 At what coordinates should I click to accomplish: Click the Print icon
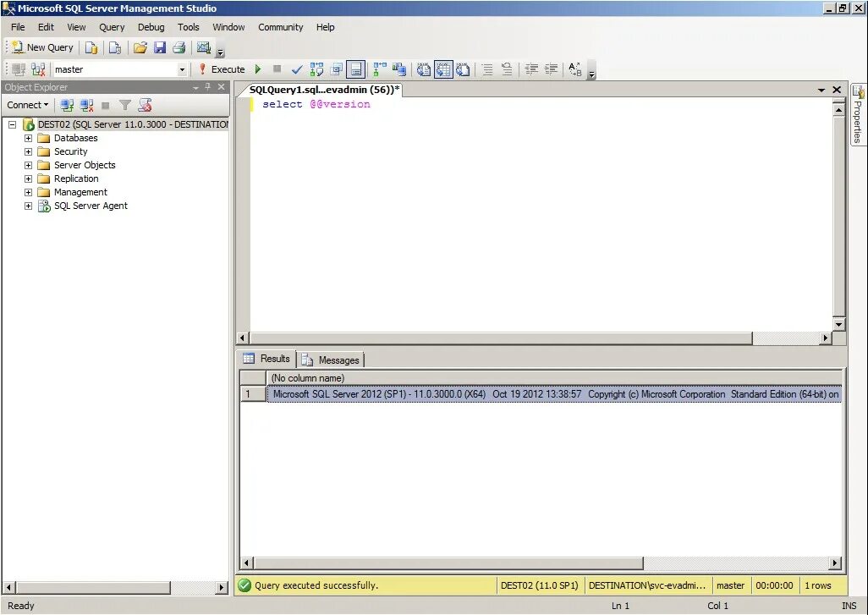(x=179, y=47)
